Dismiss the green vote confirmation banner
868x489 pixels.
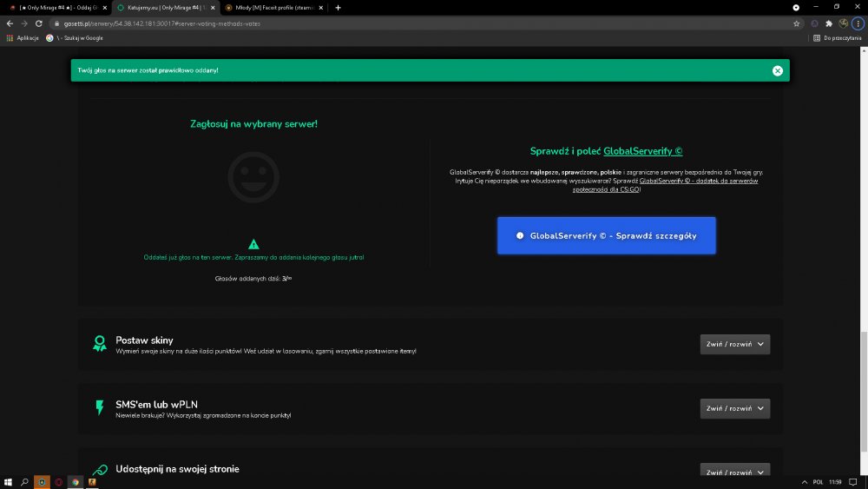click(x=777, y=71)
